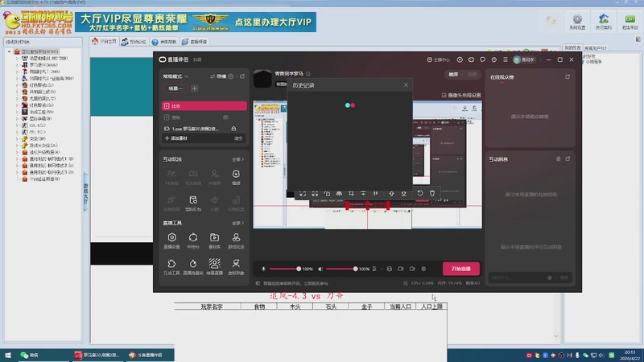Click 添加素材 add source button
The image size is (644, 362).
175,138
